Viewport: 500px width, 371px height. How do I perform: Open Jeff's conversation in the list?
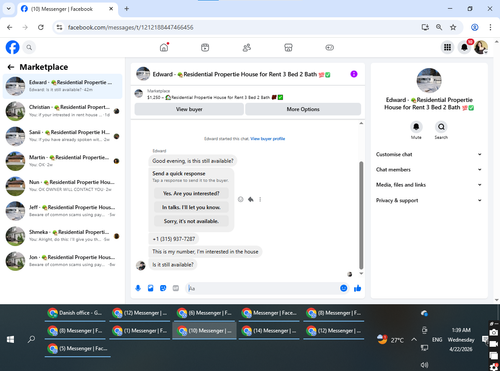pos(63,211)
